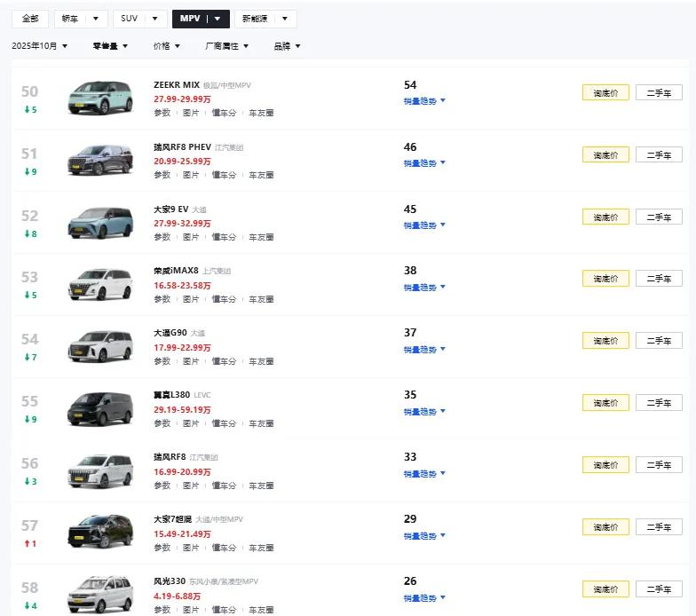Expand 销量趋势 for 荣威iMAX8
Screen dimensions: 696x616
pos(424,287)
